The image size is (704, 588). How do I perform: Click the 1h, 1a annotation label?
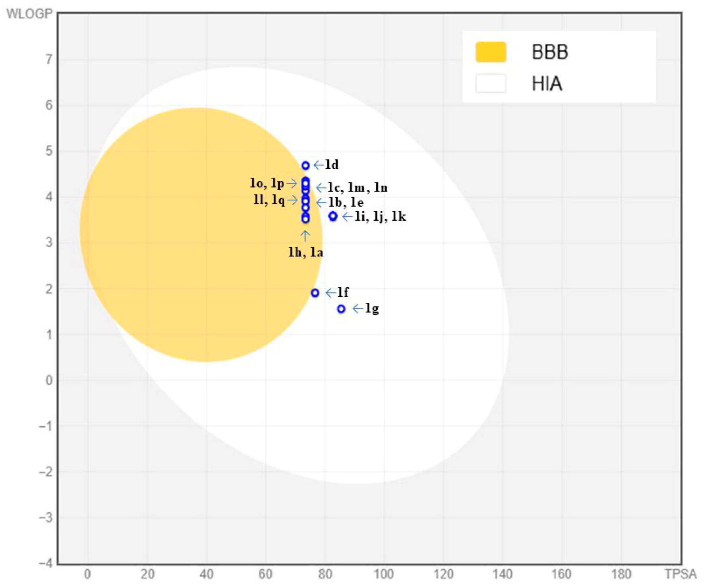click(x=305, y=252)
